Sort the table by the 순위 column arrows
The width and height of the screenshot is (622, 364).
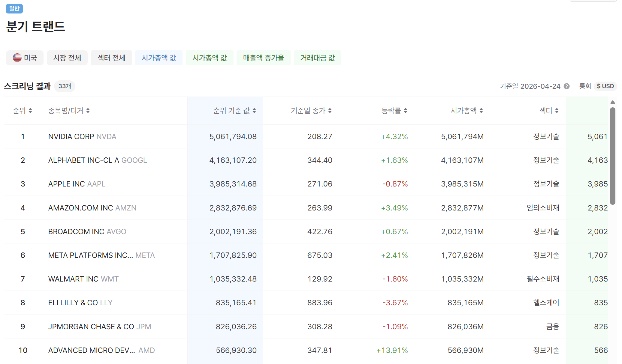[x=30, y=111]
